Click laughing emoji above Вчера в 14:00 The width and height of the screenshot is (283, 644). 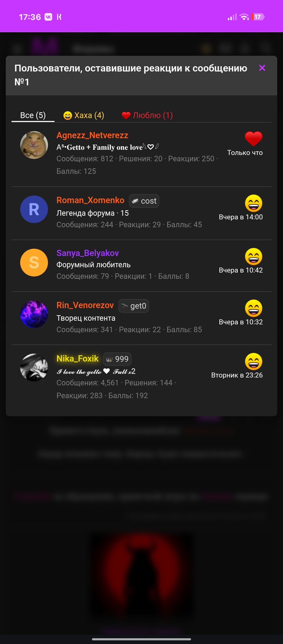tap(254, 203)
